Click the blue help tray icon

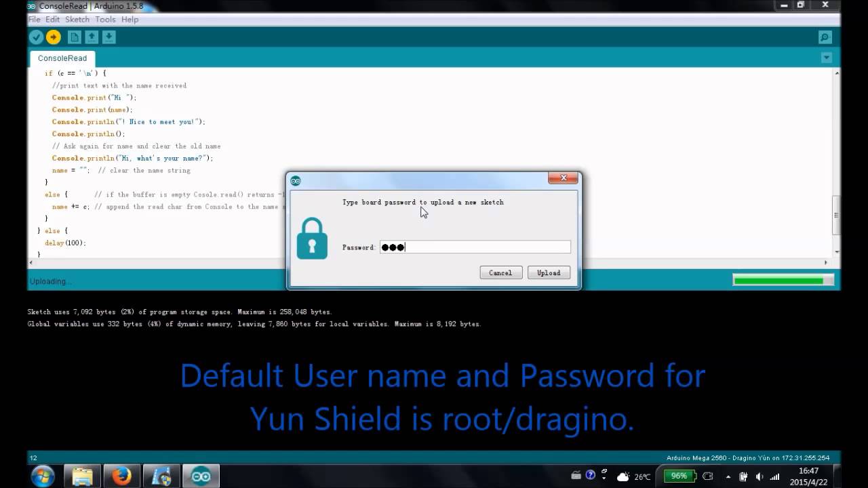point(590,476)
